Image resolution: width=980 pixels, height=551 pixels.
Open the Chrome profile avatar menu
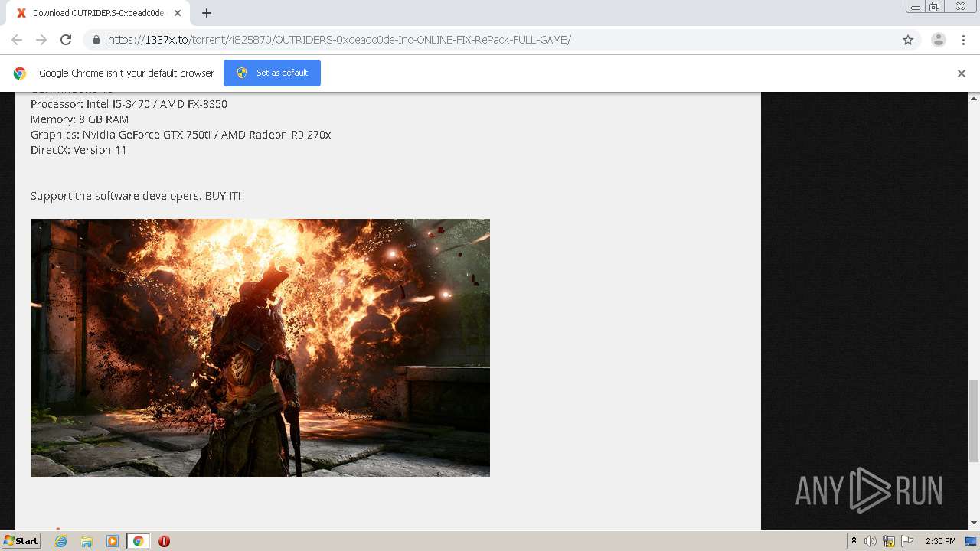click(939, 40)
